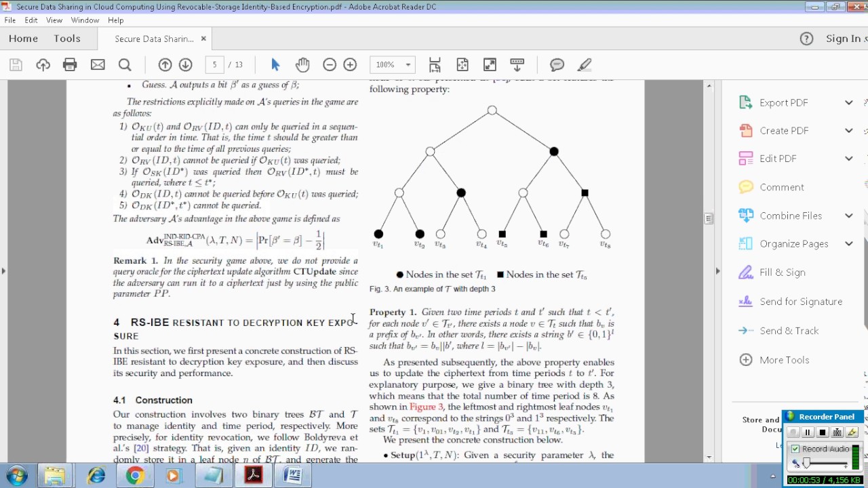Image resolution: width=868 pixels, height=488 pixels.
Task: Enter full screen read mode icon
Action: coord(490,64)
